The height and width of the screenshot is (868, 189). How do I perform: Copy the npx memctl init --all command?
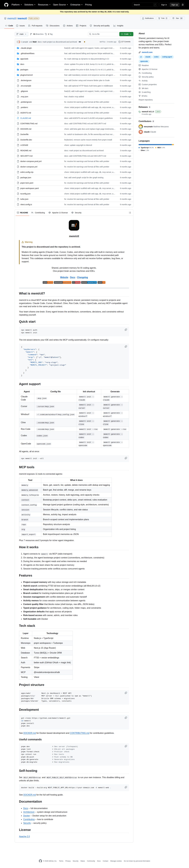126,458
